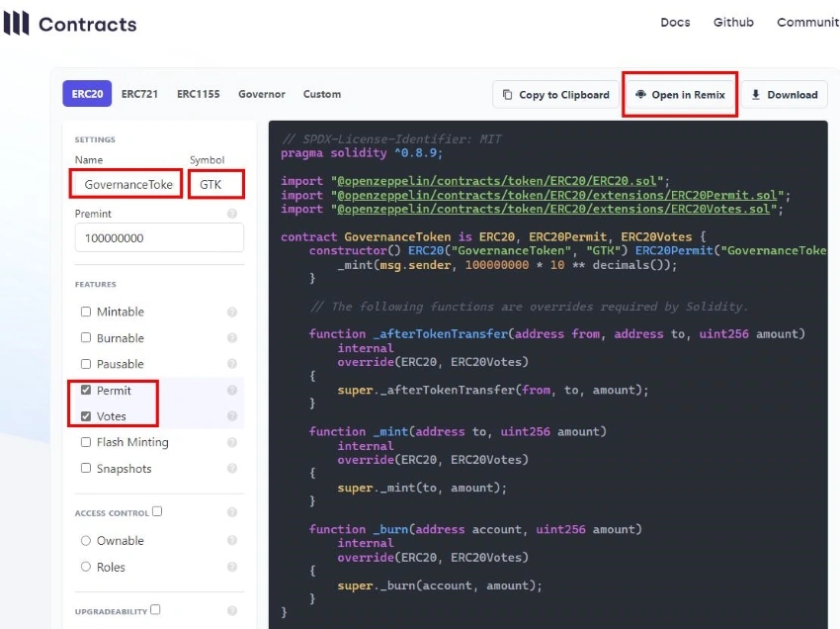Click the ERC20Votes.sol import path
840x629 pixels.
click(x=553, y=209)
